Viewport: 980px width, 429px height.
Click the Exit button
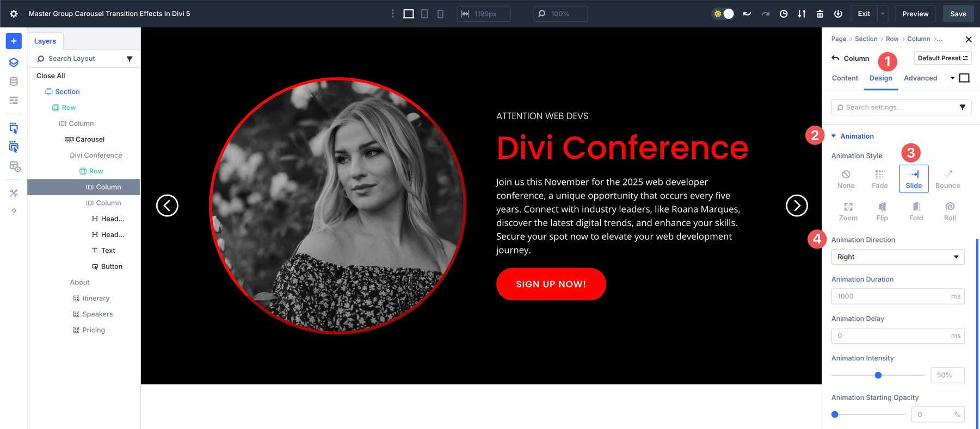[864, 14]
